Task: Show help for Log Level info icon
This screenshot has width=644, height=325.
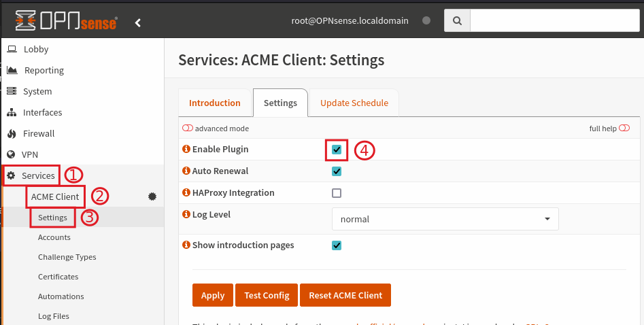Action: tap(186, 214)
